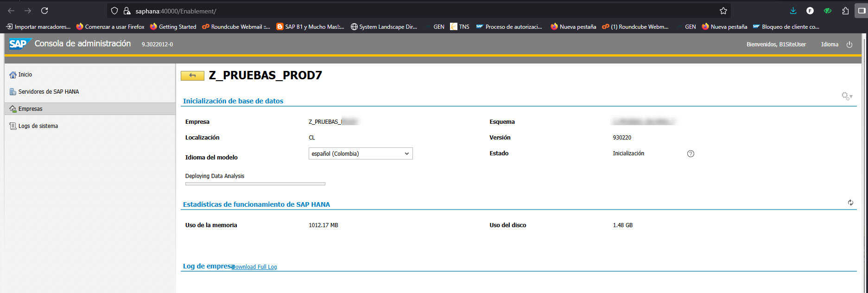Open the browser downloads icon

click(793, 11)
